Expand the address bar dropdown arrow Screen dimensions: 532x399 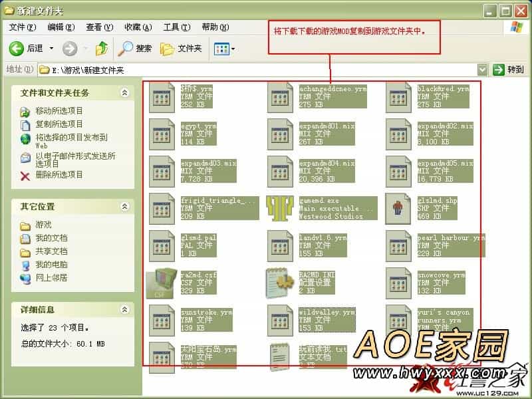click(x=482, y=69)
